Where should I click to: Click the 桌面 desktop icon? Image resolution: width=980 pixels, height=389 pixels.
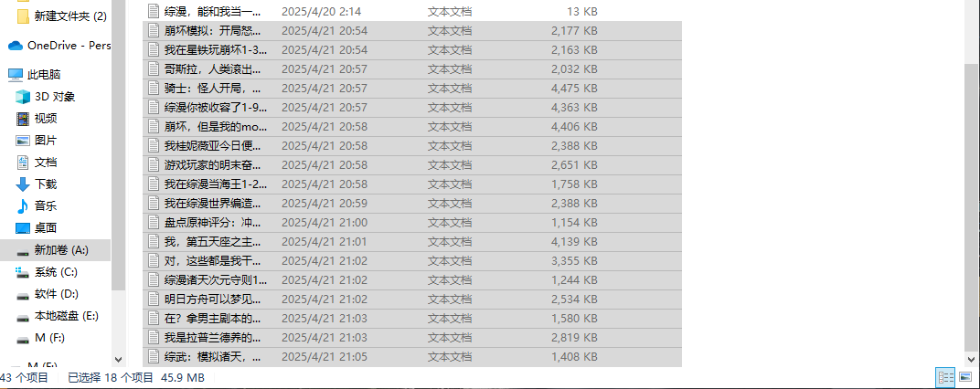point(23,228)
